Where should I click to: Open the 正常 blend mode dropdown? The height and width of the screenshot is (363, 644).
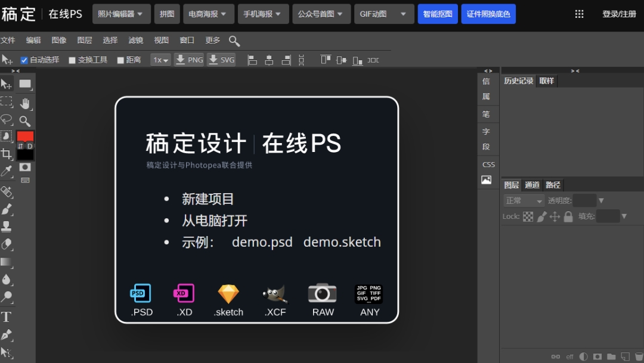click(524, 201)
